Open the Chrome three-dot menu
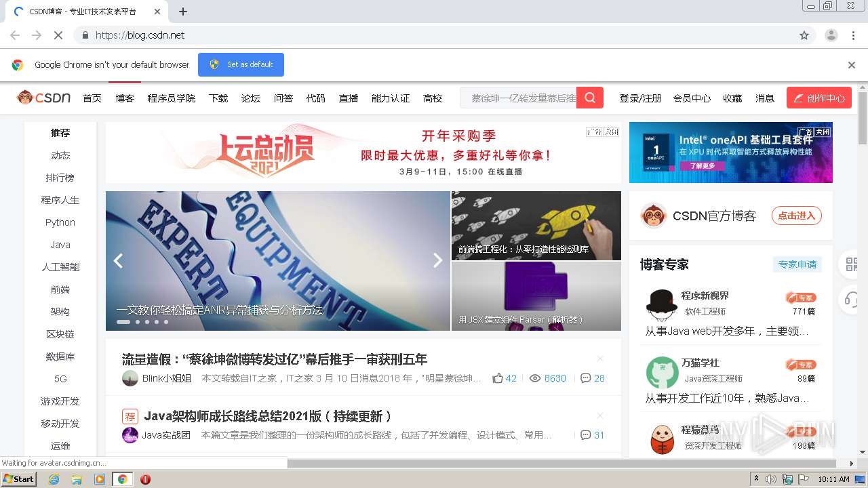 tap(852, 35)
